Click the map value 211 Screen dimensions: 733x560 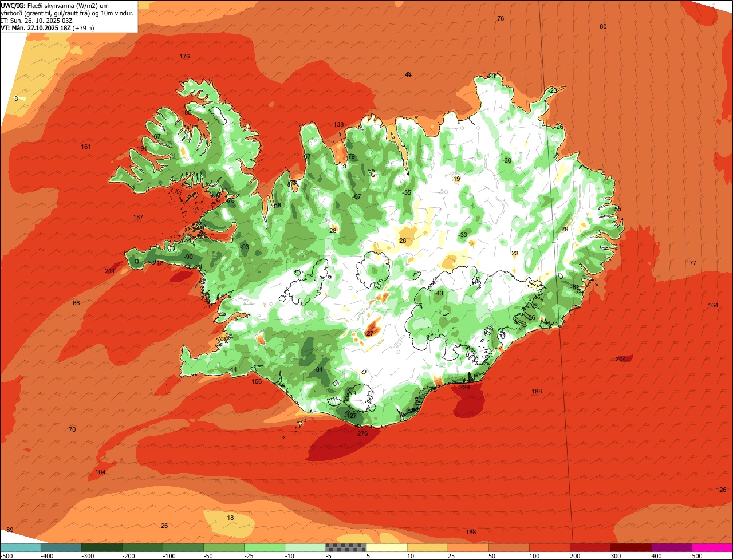point(110,271)
